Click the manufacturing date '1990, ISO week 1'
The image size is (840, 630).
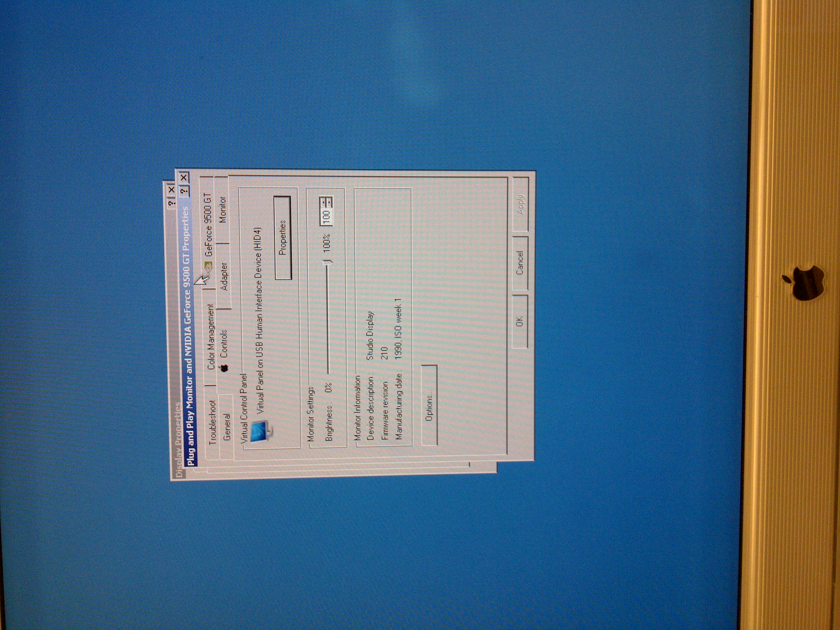click(398, 329)
